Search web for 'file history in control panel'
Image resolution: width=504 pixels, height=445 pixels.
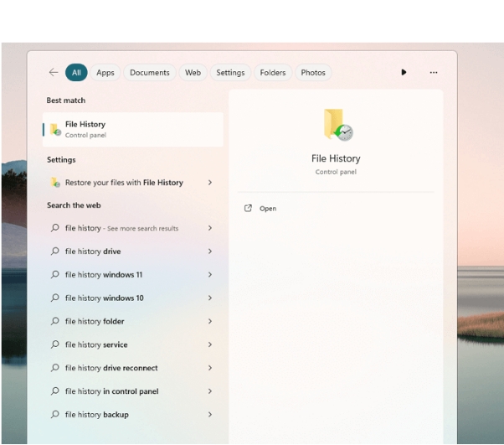(x=111, y=391)
